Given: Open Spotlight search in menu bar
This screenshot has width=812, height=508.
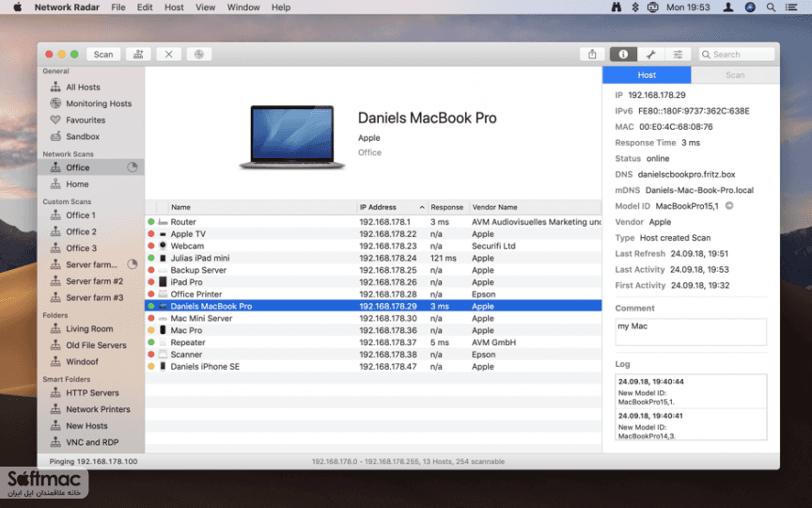Looking at the screenshot, I should [771, 8].
